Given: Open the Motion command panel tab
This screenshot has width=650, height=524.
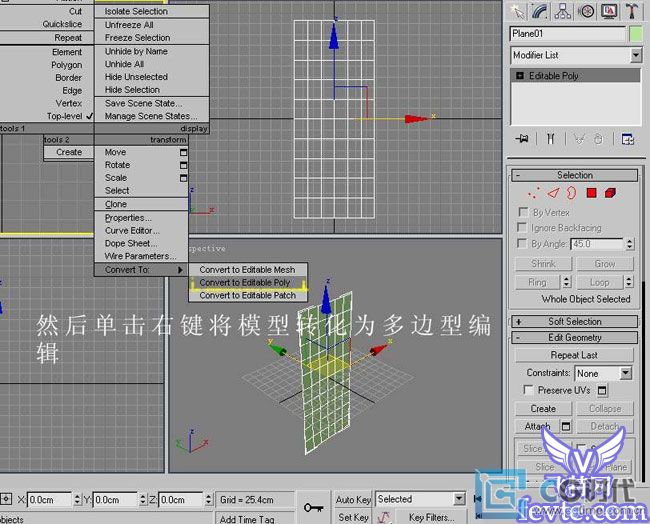Looking at the screenshot, I should [586, 11].
